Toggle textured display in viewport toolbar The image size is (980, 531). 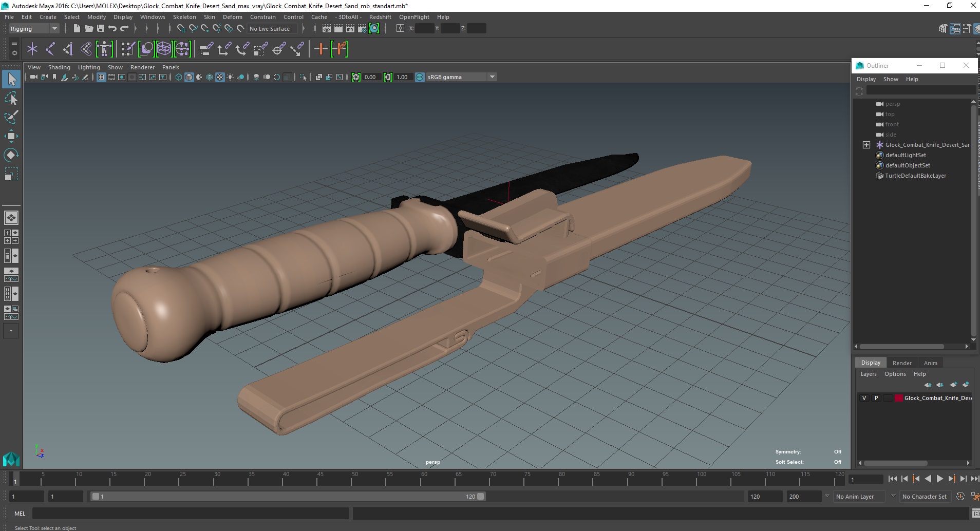(x=220, y=77)
